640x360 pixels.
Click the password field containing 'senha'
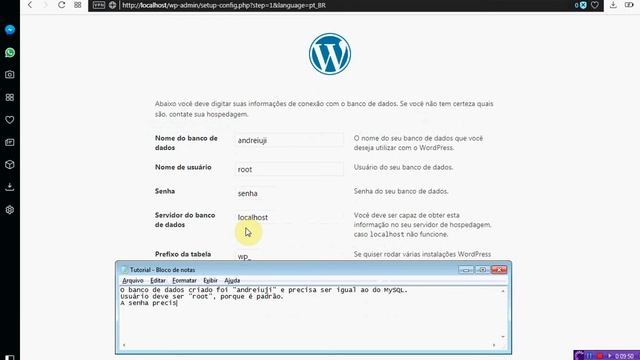289,193
